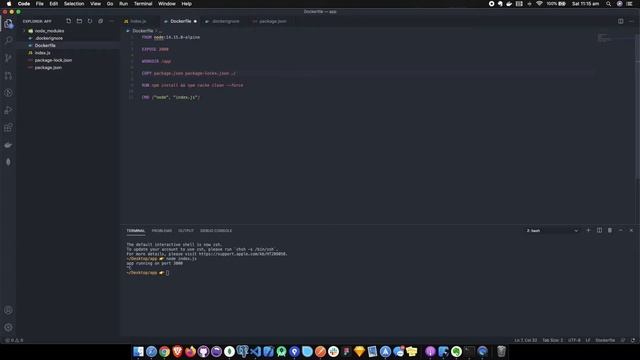Switch to the Debug Console panel tab

point(216,231)
